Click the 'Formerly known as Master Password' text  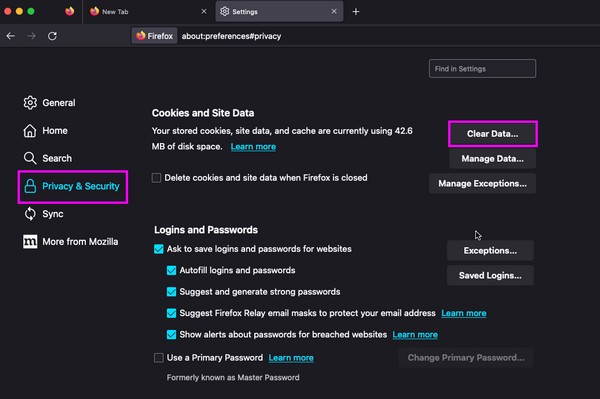point(233,378)
